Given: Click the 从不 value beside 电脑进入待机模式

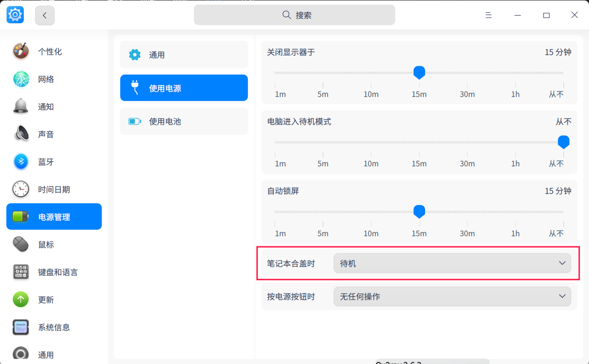Looking at the screenshot, I should [564, 122].
